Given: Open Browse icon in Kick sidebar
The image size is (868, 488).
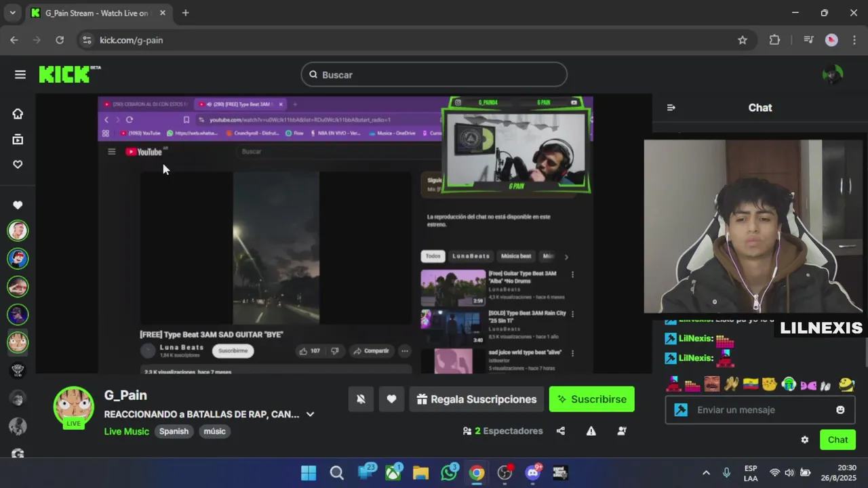Looking at the screenshot, I should pyautogui.click(x=18, y=139).
